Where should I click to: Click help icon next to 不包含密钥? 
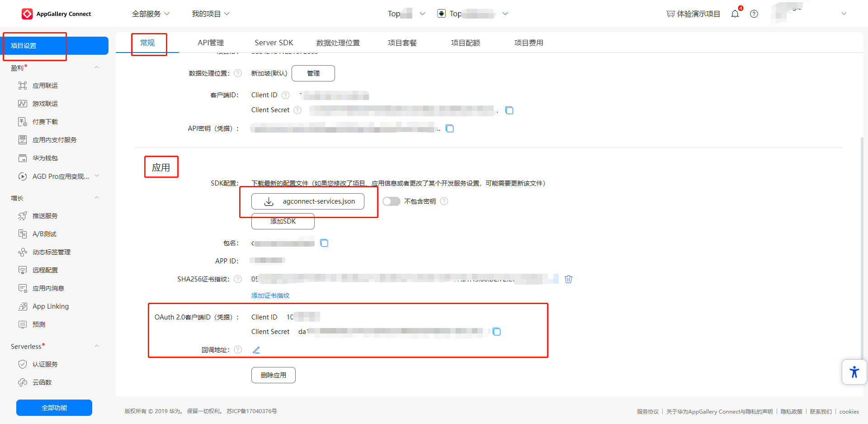(x=444, y=201)
